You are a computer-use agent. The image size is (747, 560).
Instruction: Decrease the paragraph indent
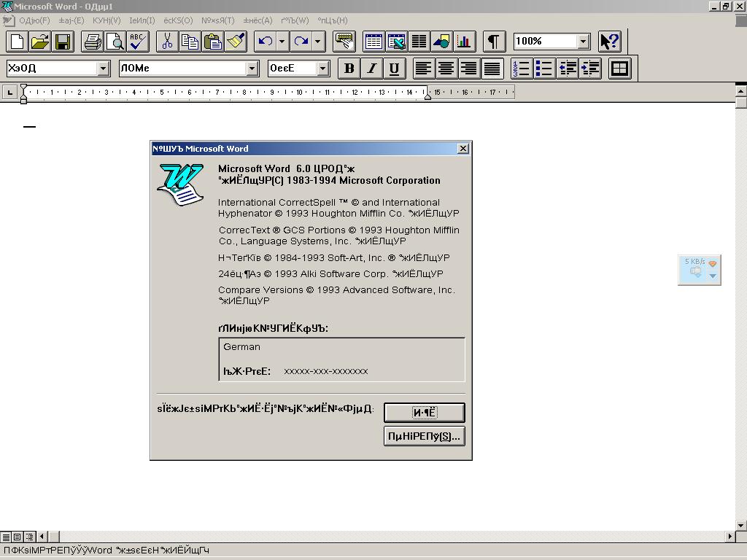(567, 69)
